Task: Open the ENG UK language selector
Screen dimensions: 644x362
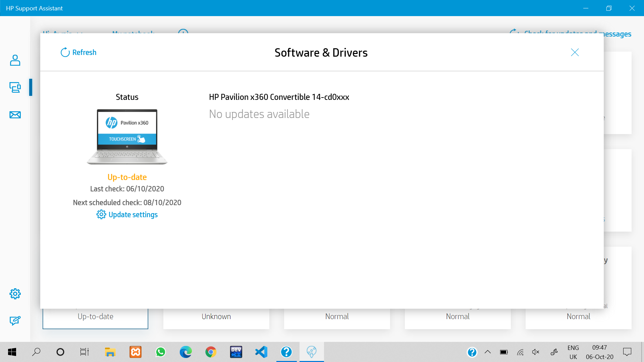Action: pos(573,352)
